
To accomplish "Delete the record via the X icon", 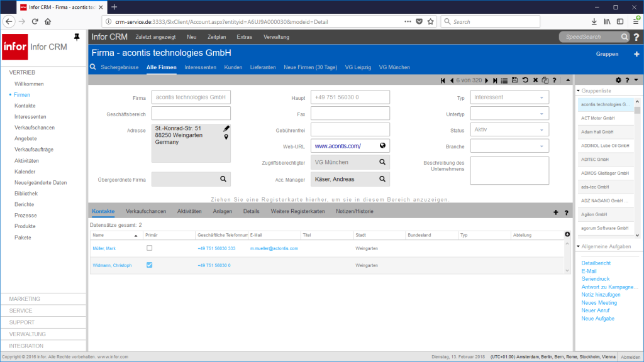I will [535, 80].
